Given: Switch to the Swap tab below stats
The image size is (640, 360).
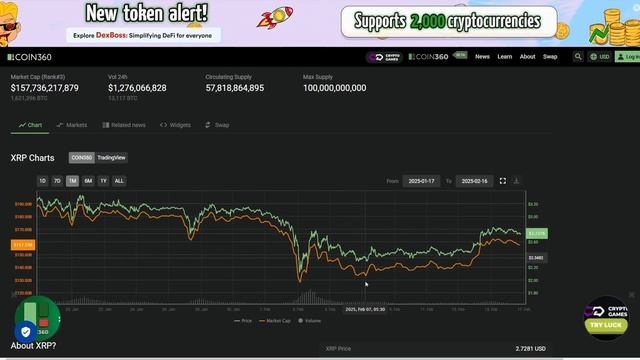Looking at the screenshot, I should pyautogui.click(x=217, y=125).
